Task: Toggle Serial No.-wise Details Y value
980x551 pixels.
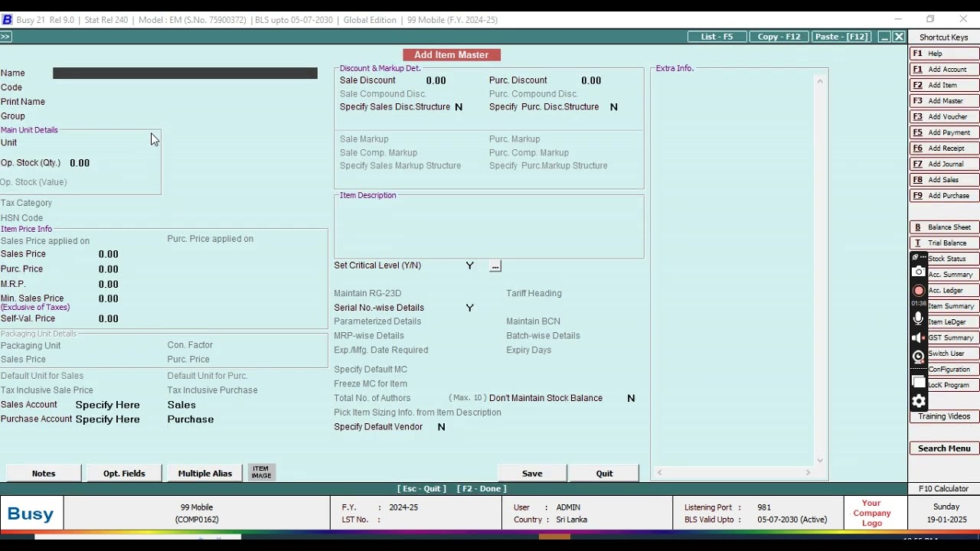Action: 470,308
